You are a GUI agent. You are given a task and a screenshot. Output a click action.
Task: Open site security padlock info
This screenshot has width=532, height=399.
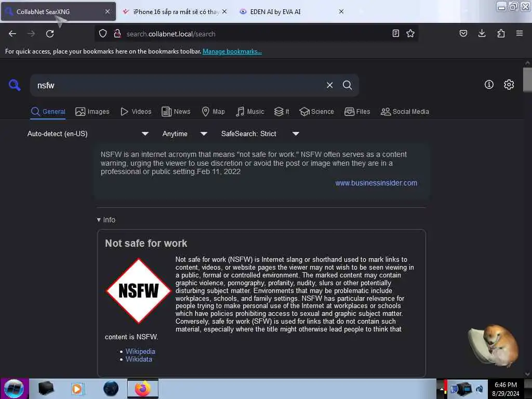pyautogui.click(x=117, y=33)
